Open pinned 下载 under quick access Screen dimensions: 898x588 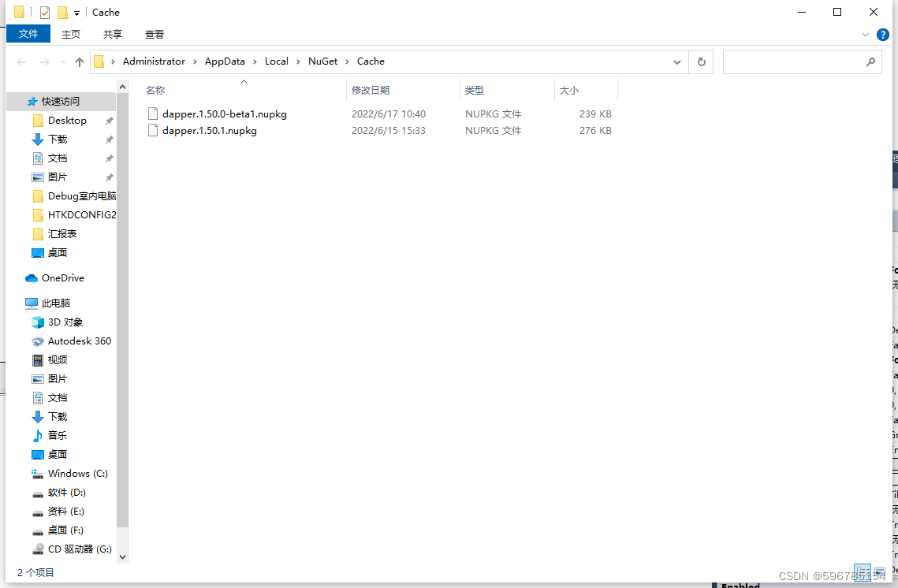pos(58,140)
